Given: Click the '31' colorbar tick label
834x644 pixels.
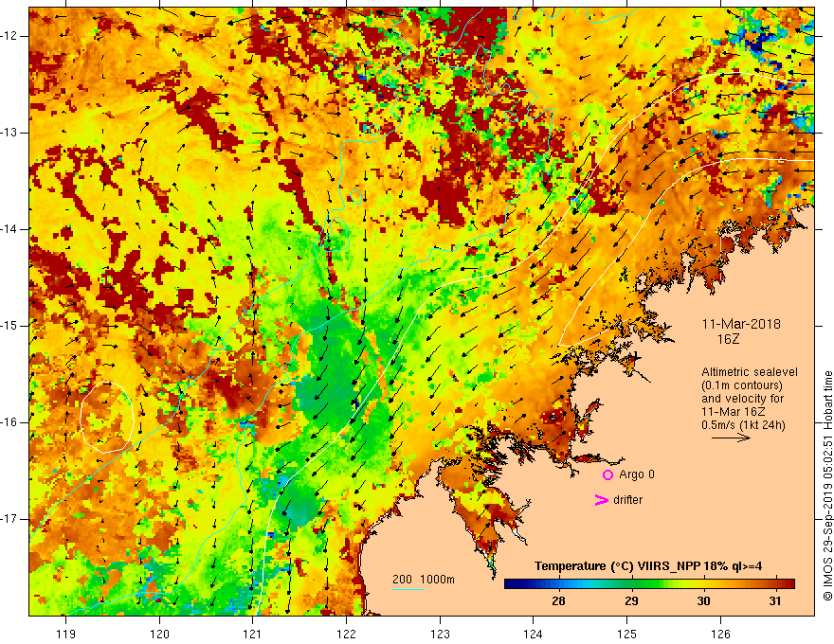Looking at the screenshot, I should (x=775, y=601).
